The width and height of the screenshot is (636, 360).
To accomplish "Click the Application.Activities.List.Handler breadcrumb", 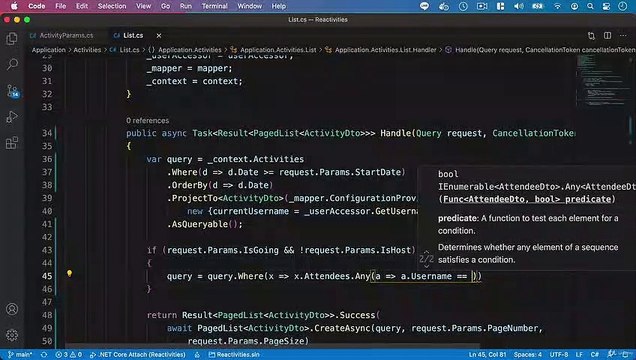I will [x=381, y=50].
